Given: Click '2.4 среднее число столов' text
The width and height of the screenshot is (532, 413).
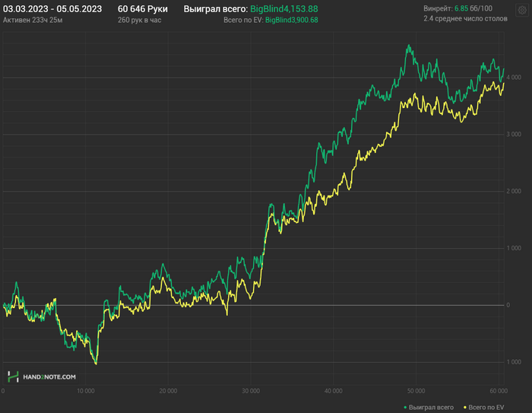Looking at the screenshot, I should 465,19.
